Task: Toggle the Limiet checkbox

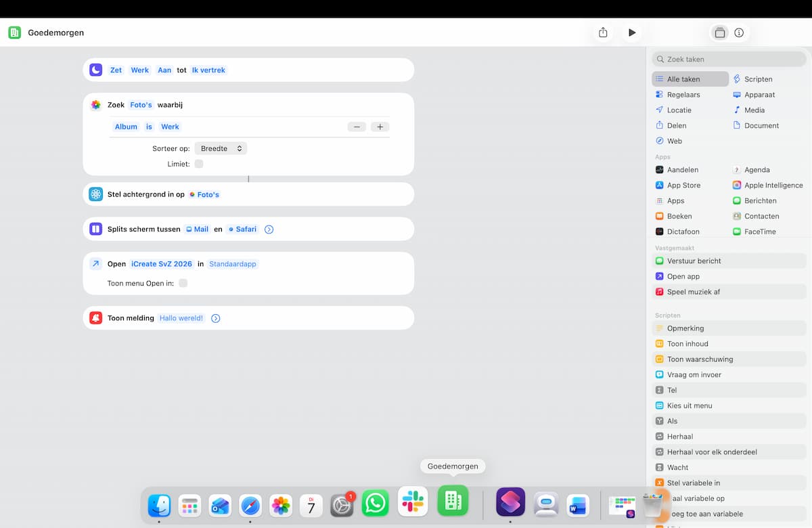Action: point(199,164)
